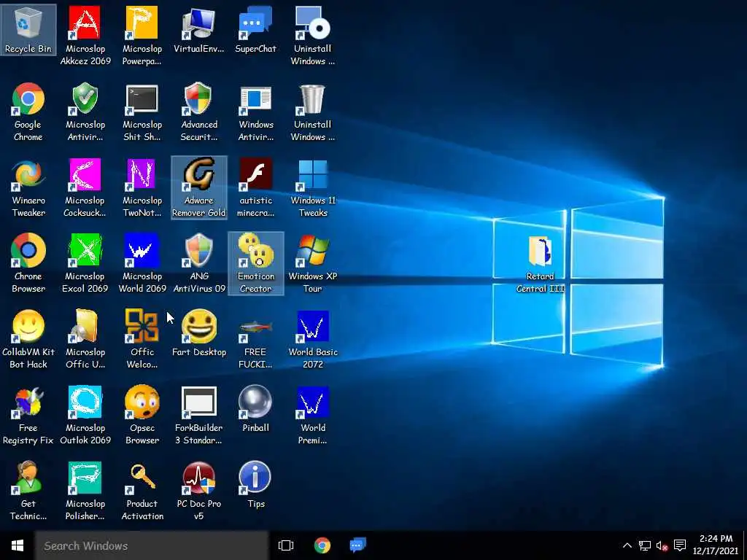Select the World Basic 2072 icon
The height and width of the screenshot is (560, 747).
tap(312, 339)
